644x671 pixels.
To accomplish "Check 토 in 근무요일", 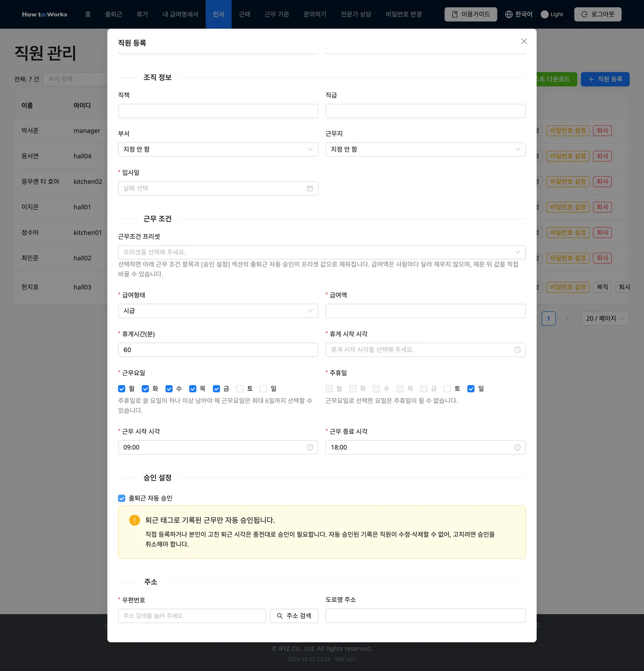I will tap(240, 389).
